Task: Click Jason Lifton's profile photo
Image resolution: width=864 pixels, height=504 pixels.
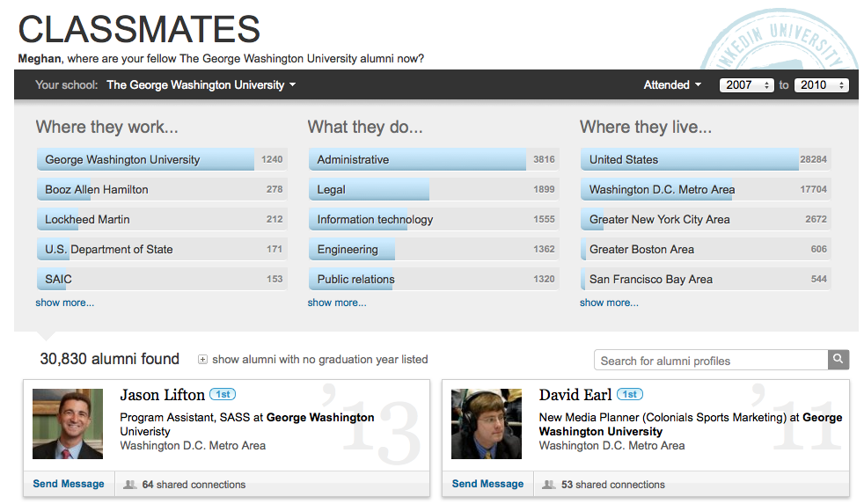Action: 68,424
